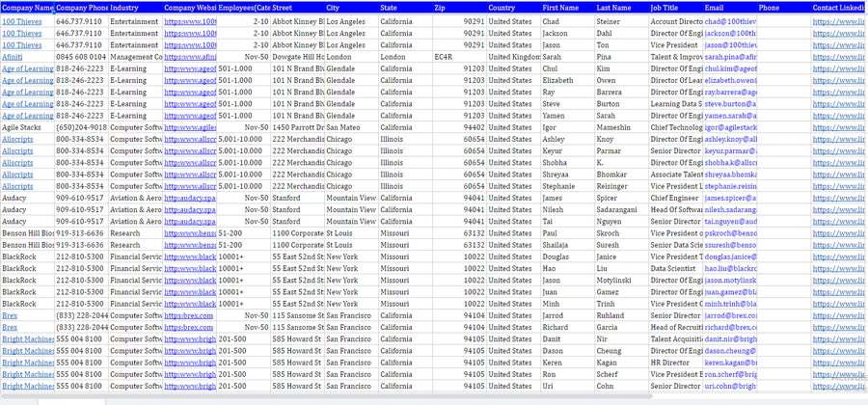This screenshot has width=868, height=405.
Task: Select the Mameshin last name cell
Action: click(622, 127)
